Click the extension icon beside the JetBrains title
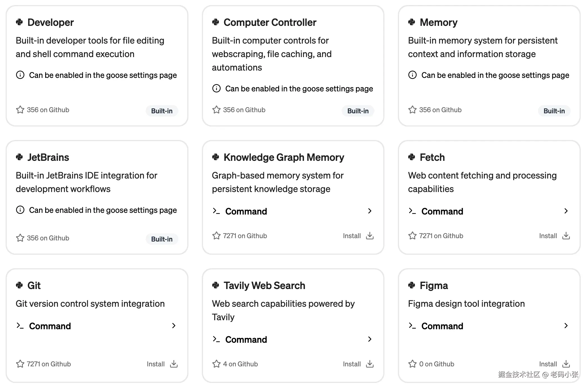This screenshot has height=388, width=588. [19, 157]
